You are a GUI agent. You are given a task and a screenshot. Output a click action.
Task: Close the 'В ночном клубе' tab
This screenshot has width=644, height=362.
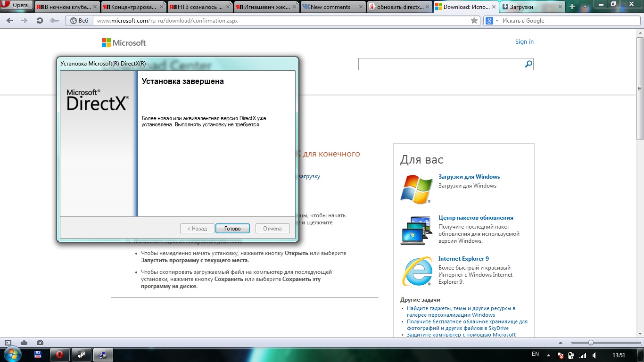(x=94, y=7)
